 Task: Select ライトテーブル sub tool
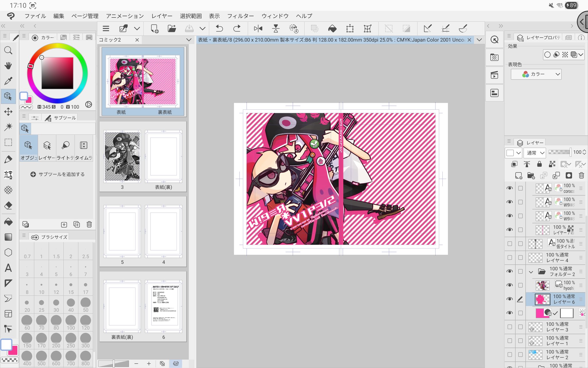point(65,148)
